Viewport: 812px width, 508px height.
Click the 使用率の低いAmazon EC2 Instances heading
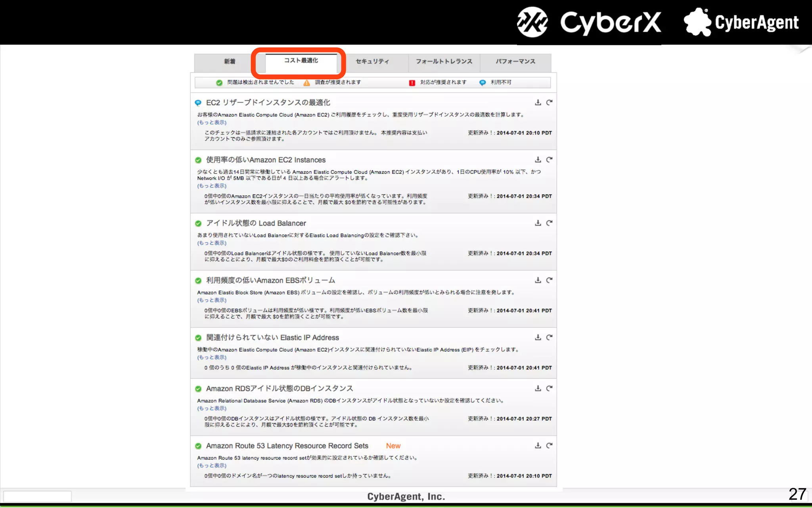(x=266, y=160)
